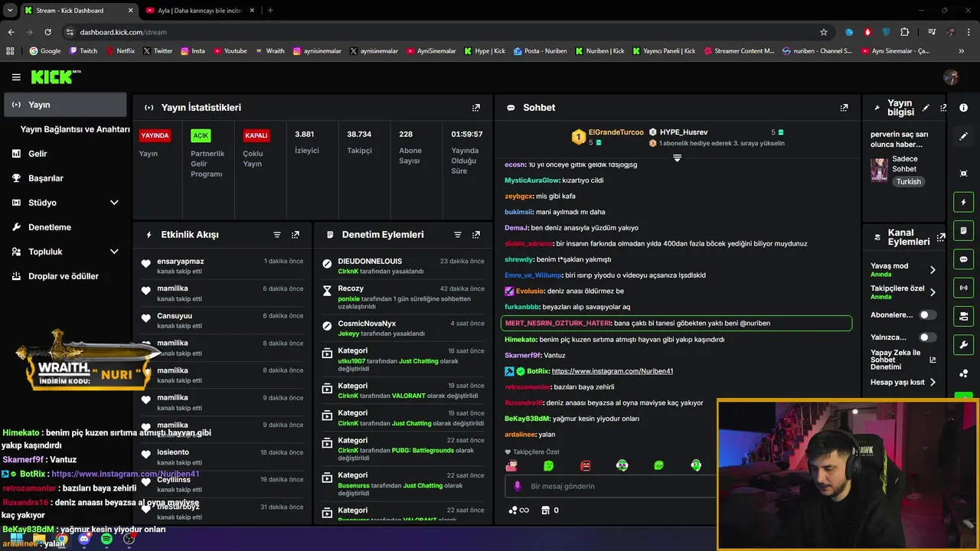980x551 pixels.
Task: Click the channel points icon below message box
Action: [x=518, y=510]
